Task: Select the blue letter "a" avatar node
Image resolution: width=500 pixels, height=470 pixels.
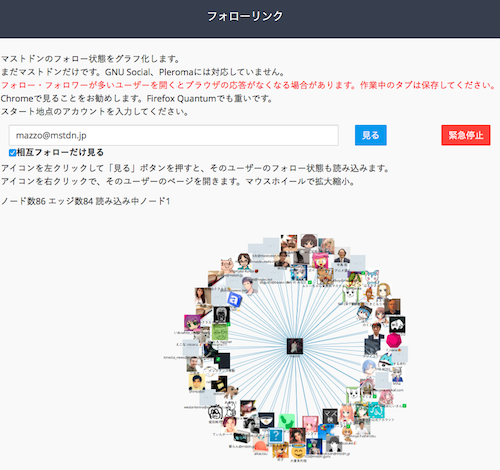Action: click(x=234, y=299)
